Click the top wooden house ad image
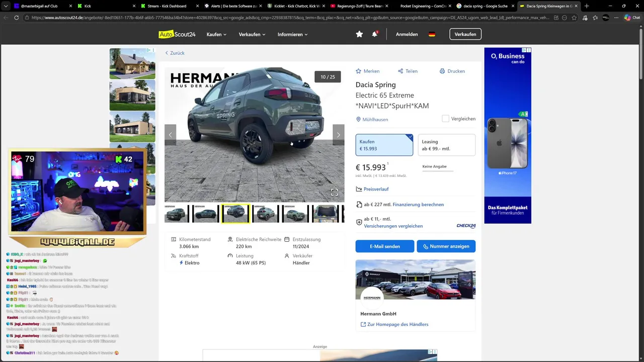Screen dimensions: 644x362 [132, 64]
